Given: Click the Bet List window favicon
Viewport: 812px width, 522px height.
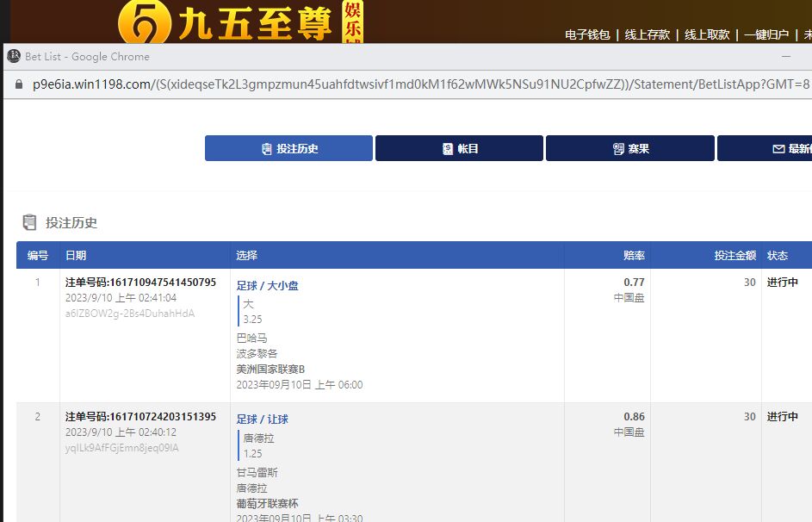Looking at the screenshot, I should click(x=14, y=56).
